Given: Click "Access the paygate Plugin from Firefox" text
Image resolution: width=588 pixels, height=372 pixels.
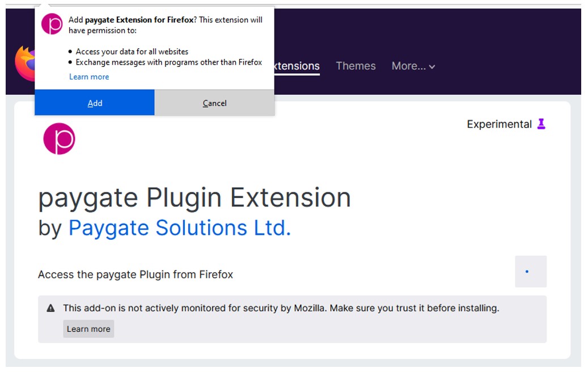Looking at the screenshot, I should tap(136, 274).
